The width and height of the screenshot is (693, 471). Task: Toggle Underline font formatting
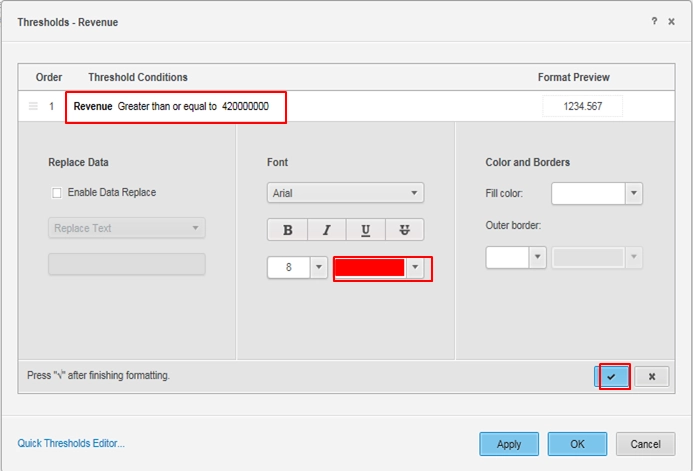[x=365, y=230]
